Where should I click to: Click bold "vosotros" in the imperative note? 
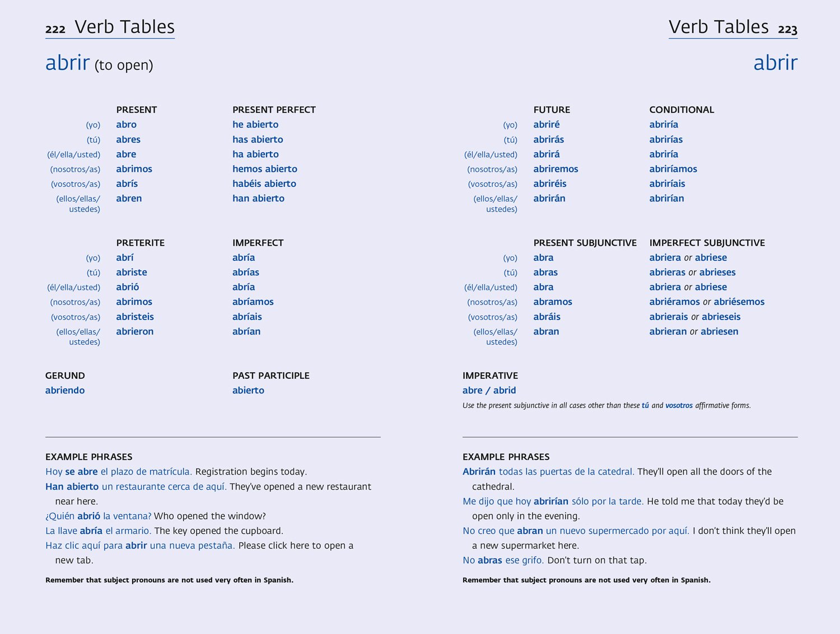point(679,406)
